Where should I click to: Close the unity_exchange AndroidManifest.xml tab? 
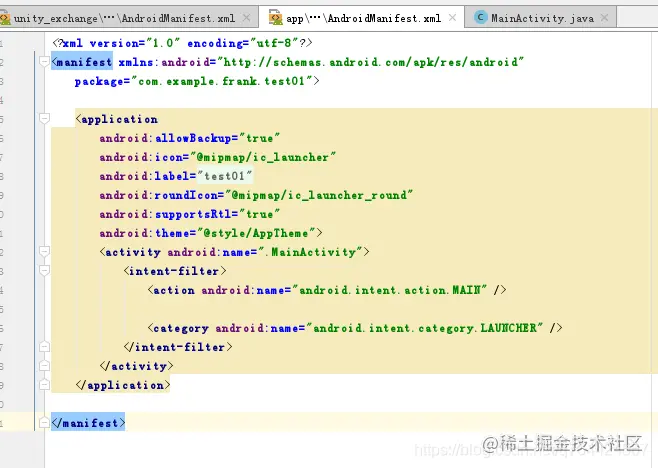247,18
